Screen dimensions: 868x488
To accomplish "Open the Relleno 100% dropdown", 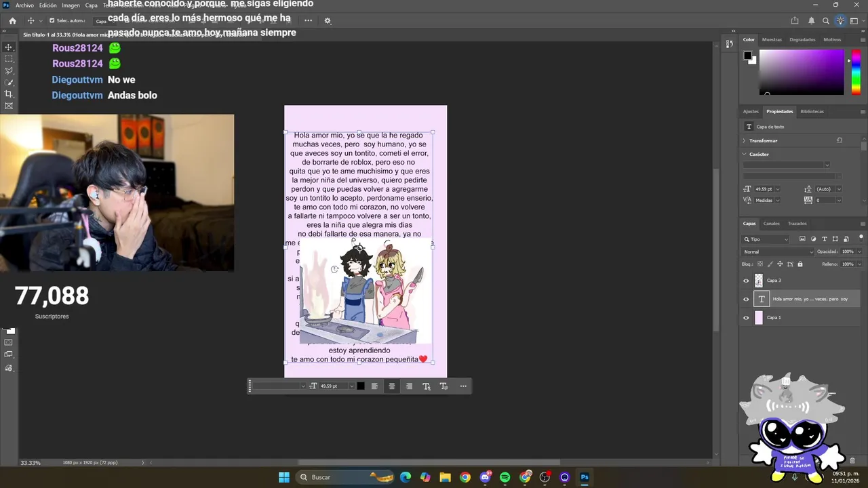I will [859, 264].
